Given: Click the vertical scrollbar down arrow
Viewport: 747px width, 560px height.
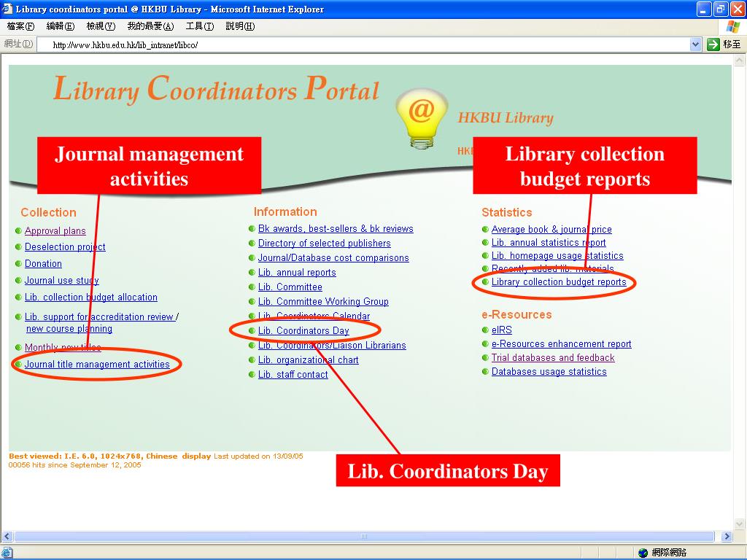Looking at the screenshot, I should pyautogui.click(x=740, y=524).
